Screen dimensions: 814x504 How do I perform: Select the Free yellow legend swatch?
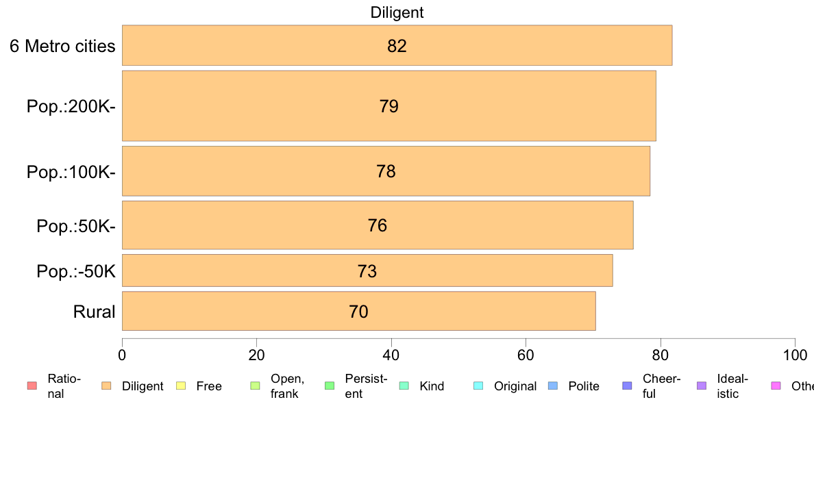pyautogui.click(x=181, y=386)
